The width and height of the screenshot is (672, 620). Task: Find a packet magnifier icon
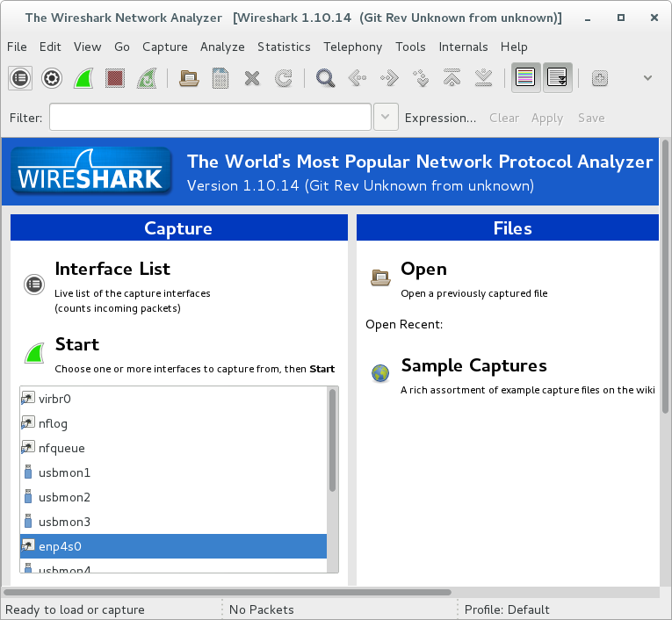coord(325,78)
